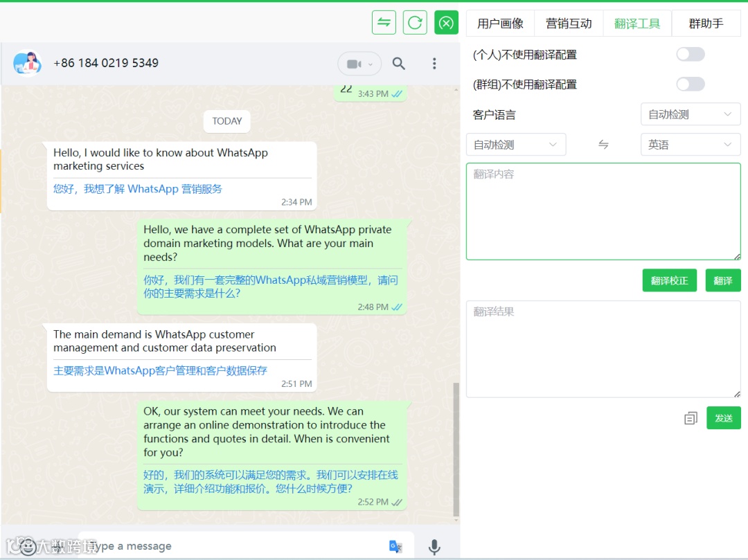Viewport: 748px width, 560px height.
Task: Switch to the 营销互动 tab
Action: pos(569,24)
